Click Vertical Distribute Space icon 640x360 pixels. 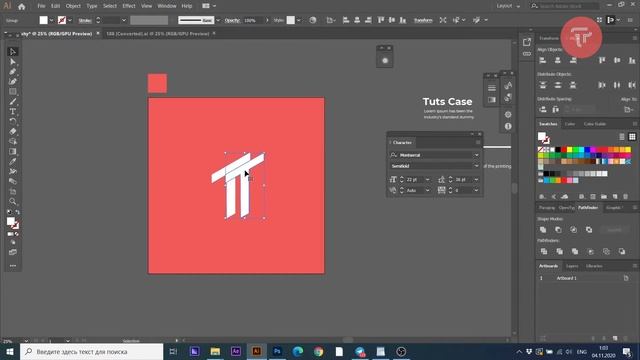[x=543, y=109]
